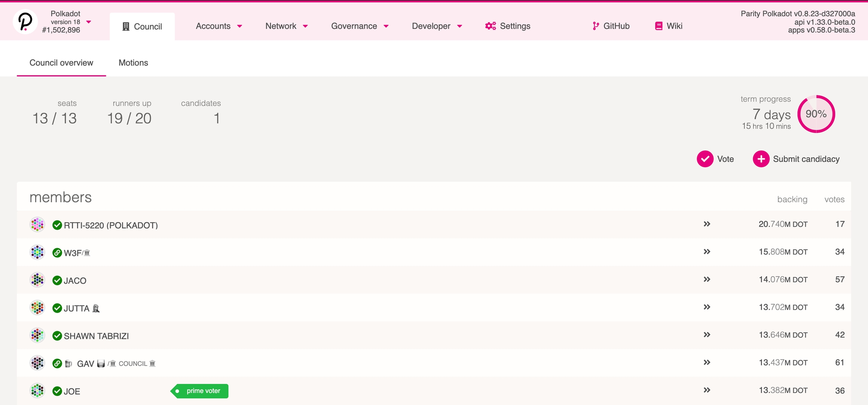Open the GitHub branch icon link
The width and height of the screenshot is (868, 405).
(595, 26)
